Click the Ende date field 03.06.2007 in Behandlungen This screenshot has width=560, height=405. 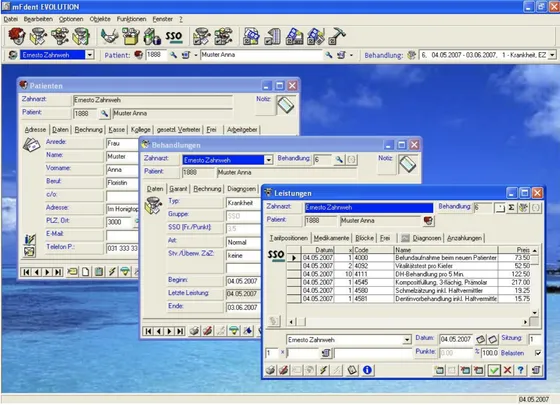[243, 308]
